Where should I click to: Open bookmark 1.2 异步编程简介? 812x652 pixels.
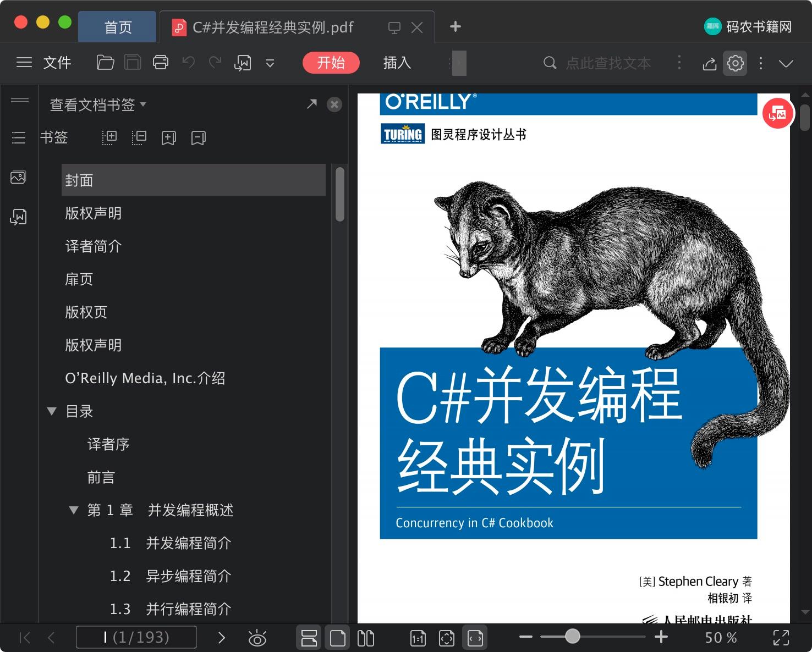[171, 576]
